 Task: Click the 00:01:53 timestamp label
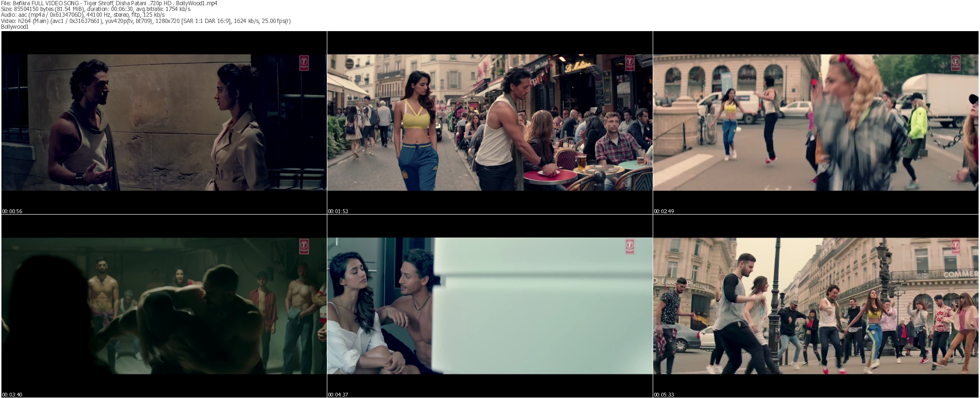pos(338,211)
